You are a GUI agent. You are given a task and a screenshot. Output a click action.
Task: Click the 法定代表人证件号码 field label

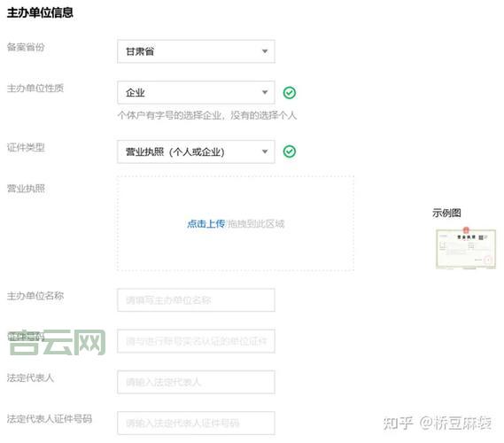point(50,419)
